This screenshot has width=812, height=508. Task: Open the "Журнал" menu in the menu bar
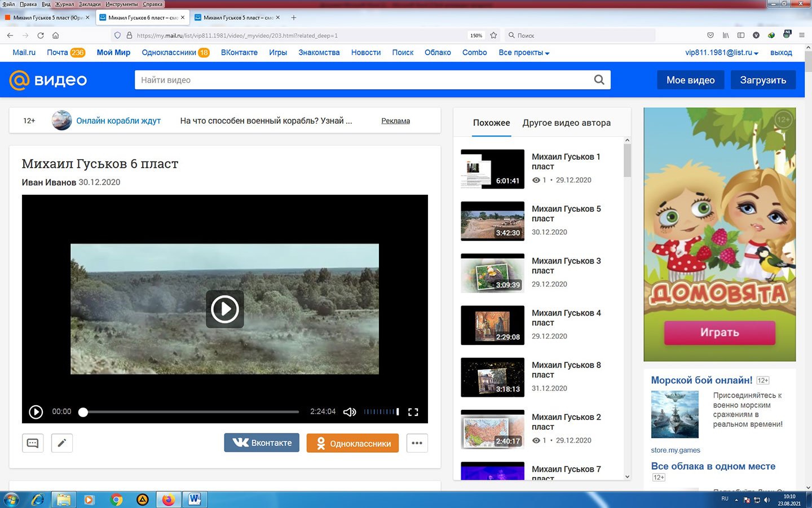click(x=64, y=4)
